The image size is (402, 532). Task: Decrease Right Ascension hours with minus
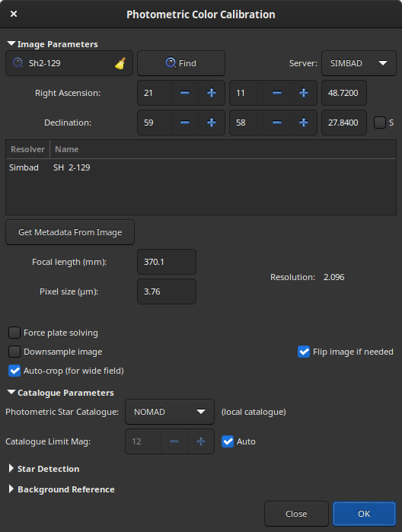[x=185, y=93]
